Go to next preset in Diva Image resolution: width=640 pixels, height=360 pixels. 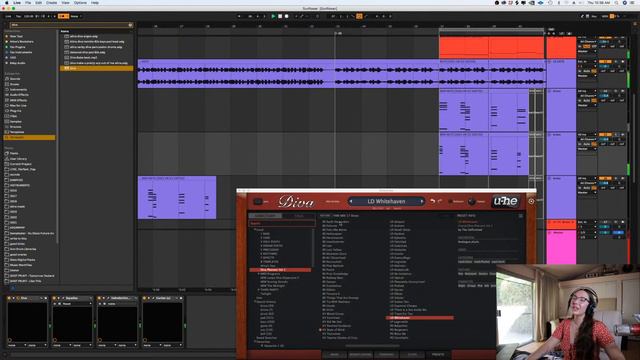pos(422,201)
